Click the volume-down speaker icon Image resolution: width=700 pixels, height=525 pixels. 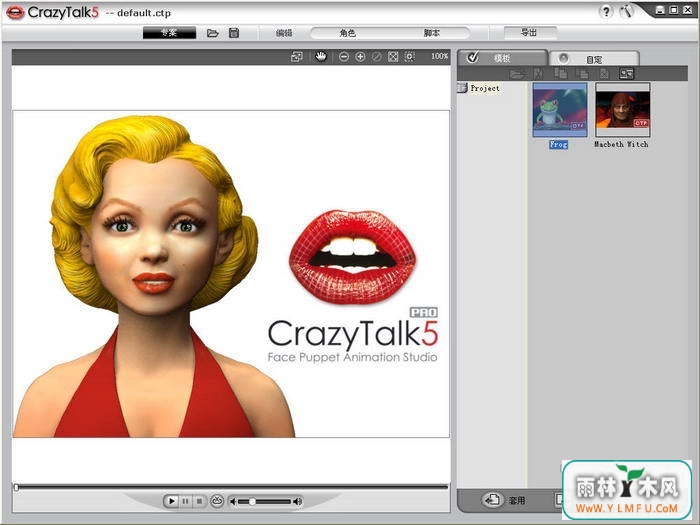tap(233, 502)
